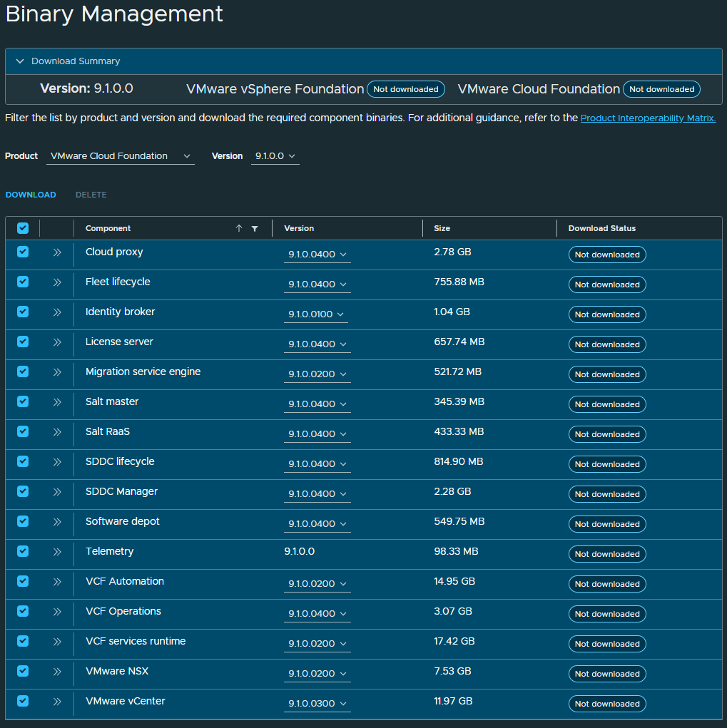Select the VCF services runtime name

tap(136, 641)
